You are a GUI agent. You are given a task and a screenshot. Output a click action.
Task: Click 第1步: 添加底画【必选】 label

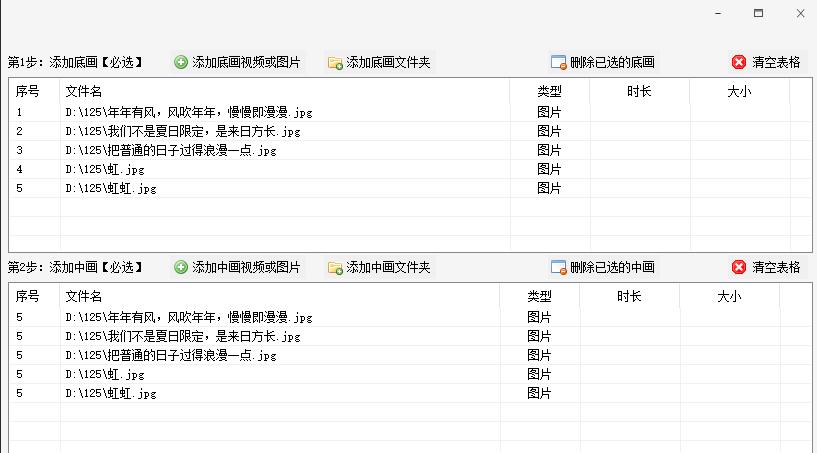(x=76, y=63)
